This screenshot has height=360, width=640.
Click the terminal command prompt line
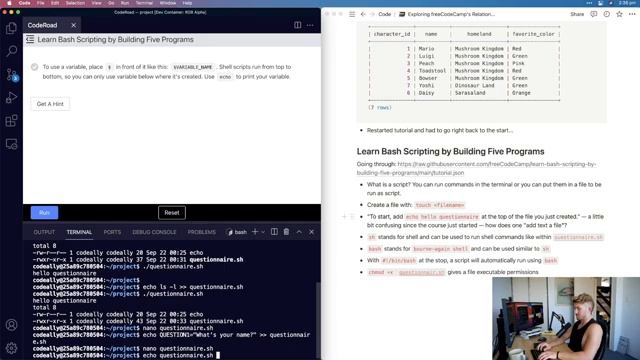click(127, 356)
